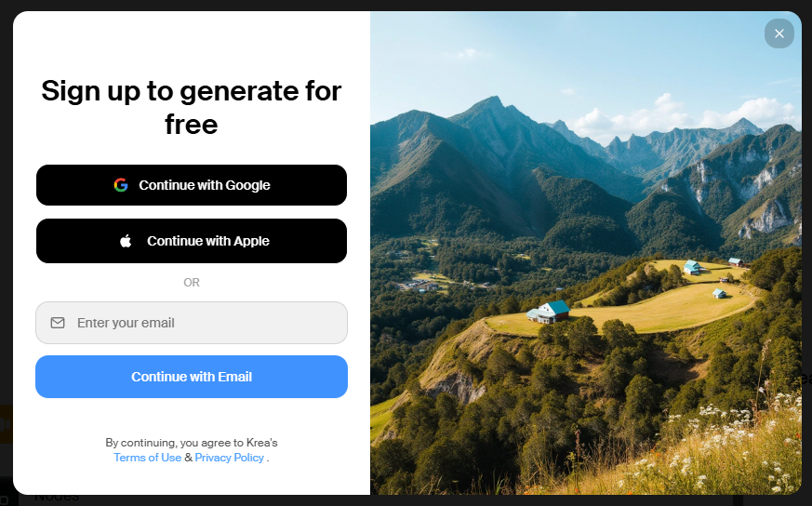Click the large blue-roofed house in the image

[x=549, y=312]
